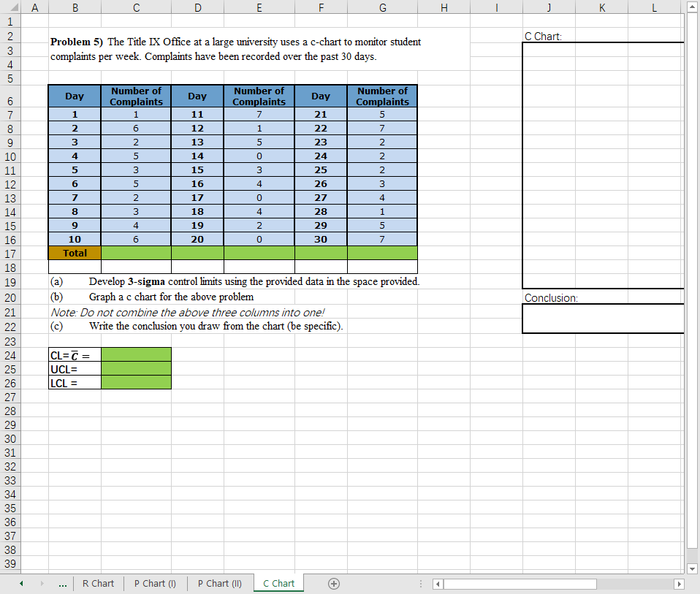Click 'CL=' label cell
The height and width of the screenshot is (594, 700).
pyautogui.click(x=75, y=355)
